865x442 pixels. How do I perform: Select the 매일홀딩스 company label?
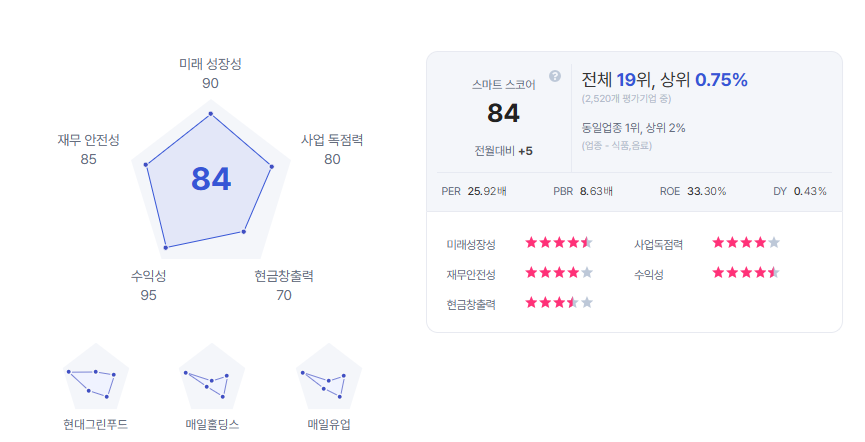pos(212,424)
